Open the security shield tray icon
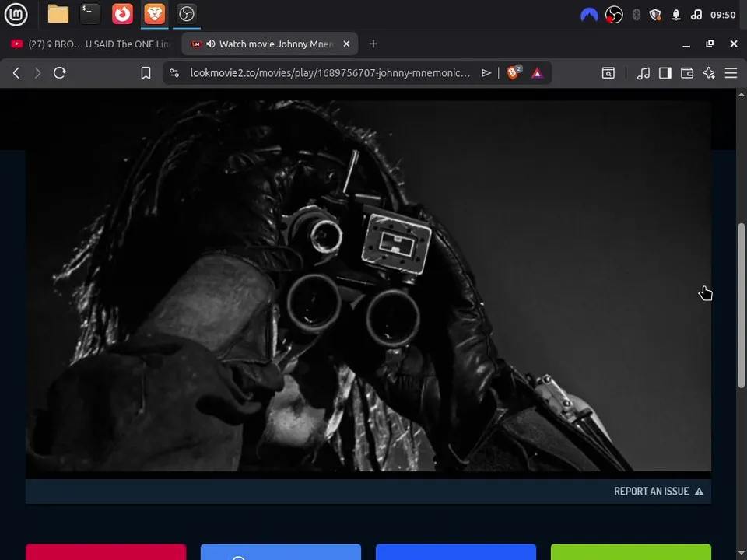Image resolution: width=747 pixels, height=560 pixels. coord(655,16)
